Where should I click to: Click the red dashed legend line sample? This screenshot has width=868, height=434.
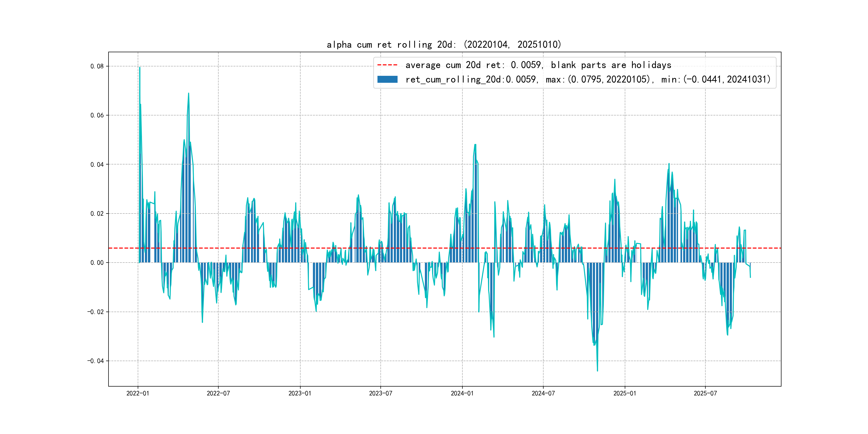[387, 65]
